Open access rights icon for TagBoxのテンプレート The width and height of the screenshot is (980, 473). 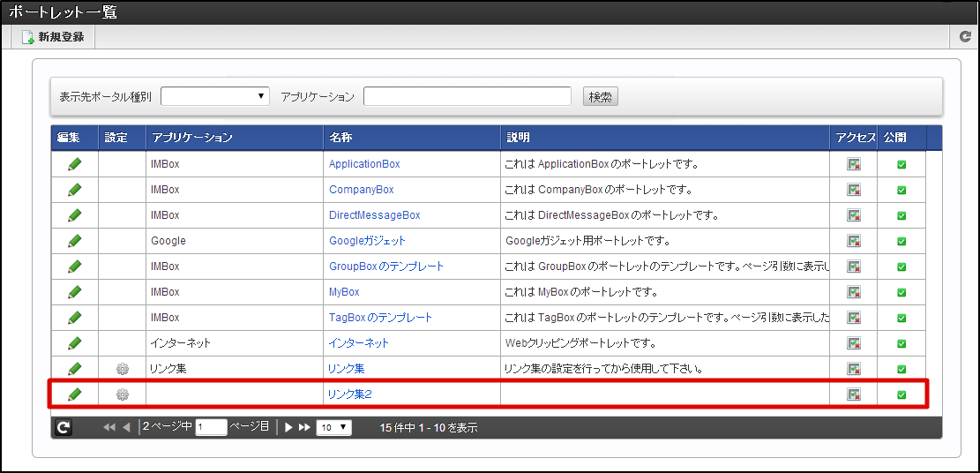tap(854, 318)
